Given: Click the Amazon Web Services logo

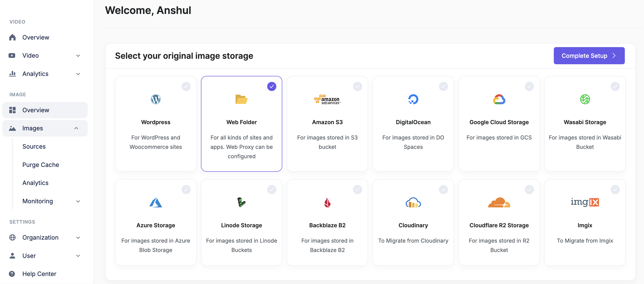Looking at the screenshot, I should pos(327,99).
